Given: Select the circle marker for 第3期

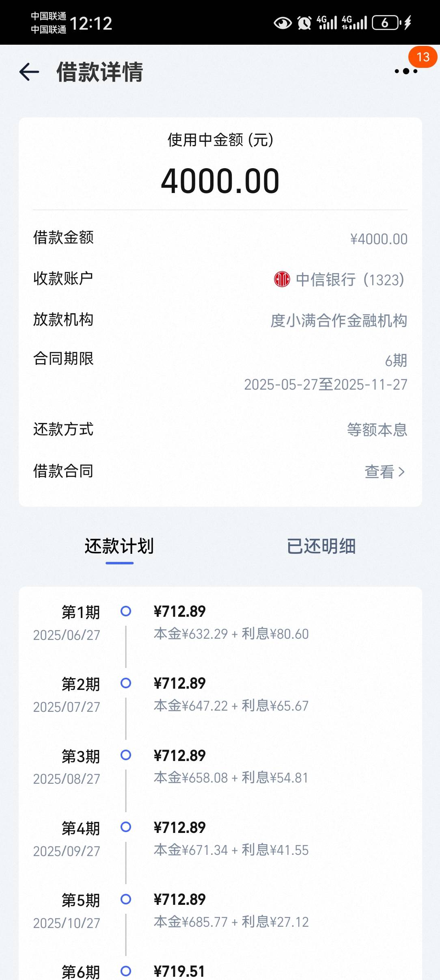Looking at the screenshot, I should tap(126, 755).
